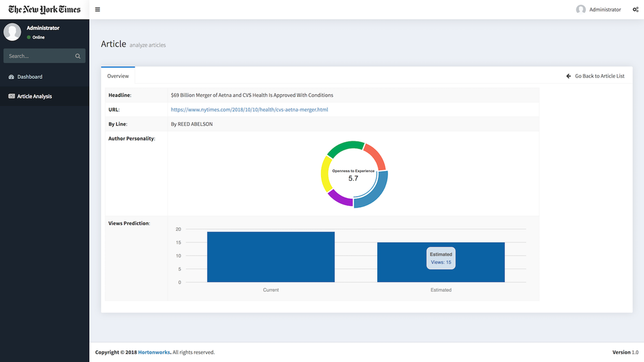
Task: Click the Article Analysis newspaper icon
Action: click(x=12, y=96)
